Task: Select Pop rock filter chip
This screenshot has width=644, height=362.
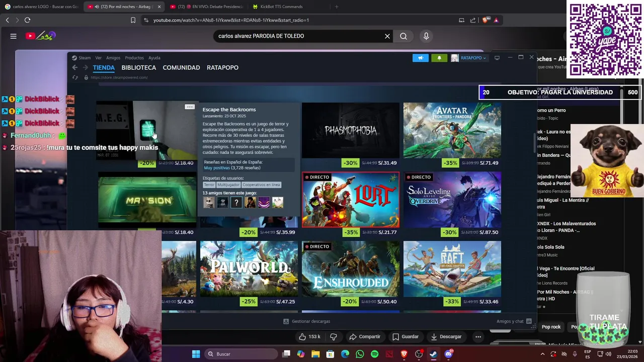Action: coord(551,327)
